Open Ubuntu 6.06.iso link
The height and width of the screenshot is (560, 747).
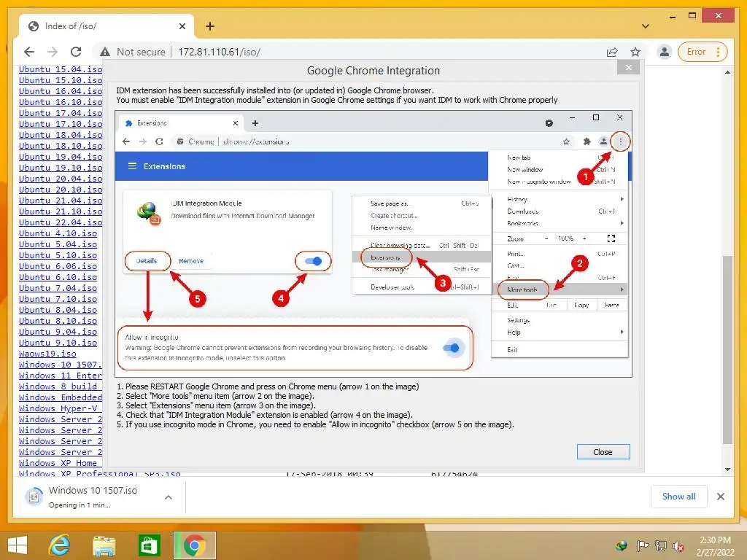pyautogui.click(x=58, y=267)
